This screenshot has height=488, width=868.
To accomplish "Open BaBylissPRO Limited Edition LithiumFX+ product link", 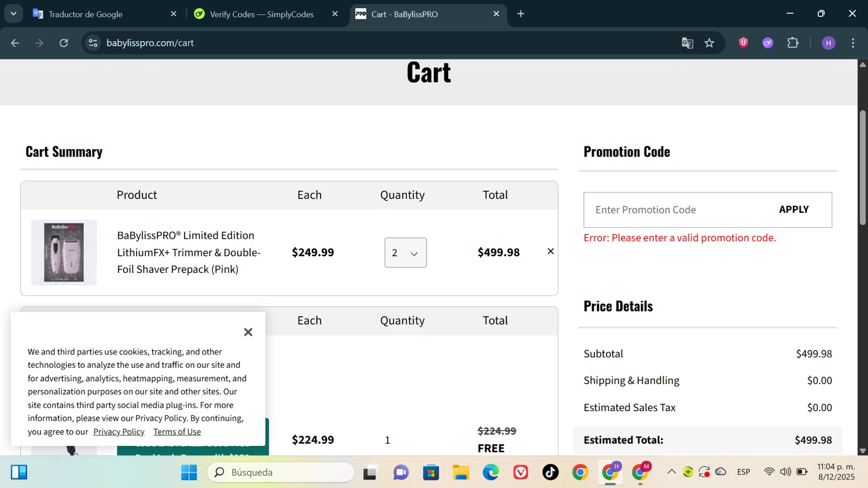I will point(189,252).
